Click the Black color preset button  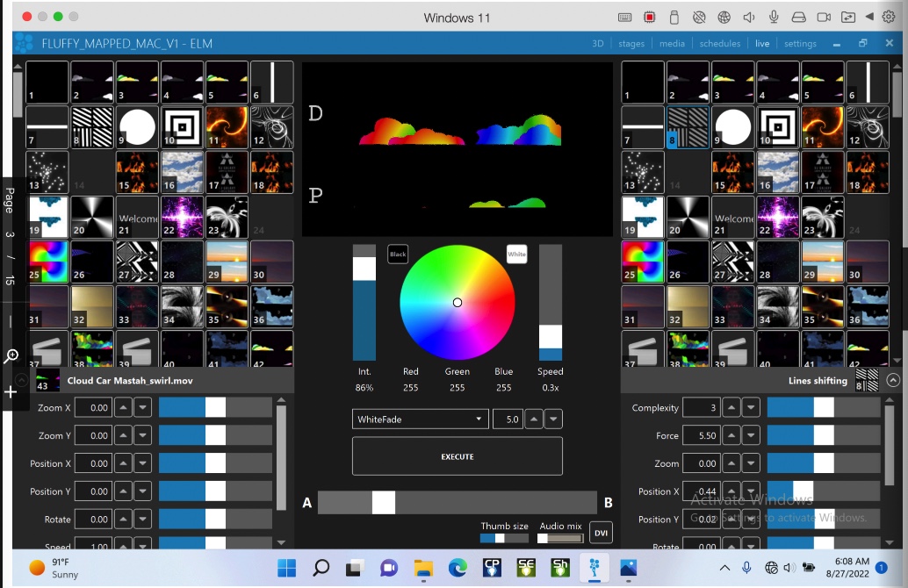point(398,255)
